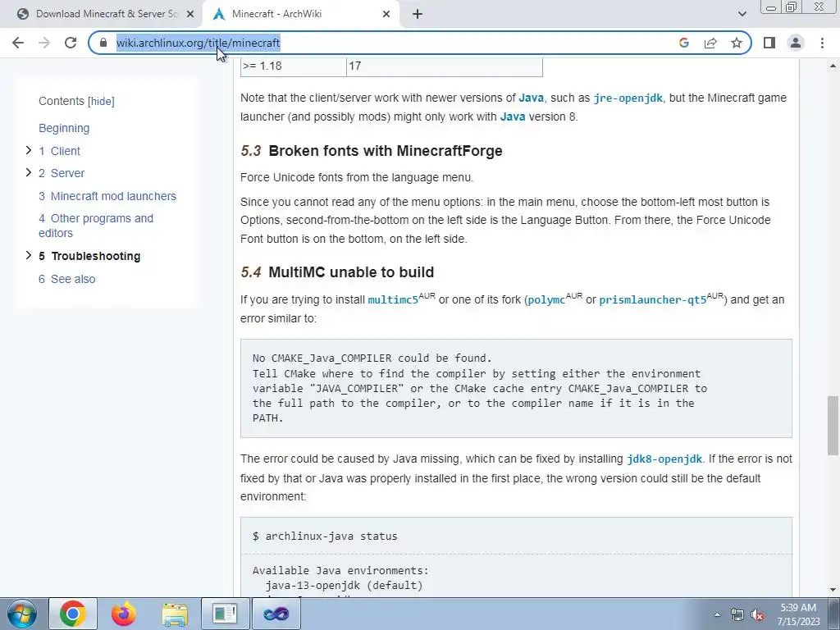Reload the ArchWiki page
840x630 pixels.
[71, 43]
